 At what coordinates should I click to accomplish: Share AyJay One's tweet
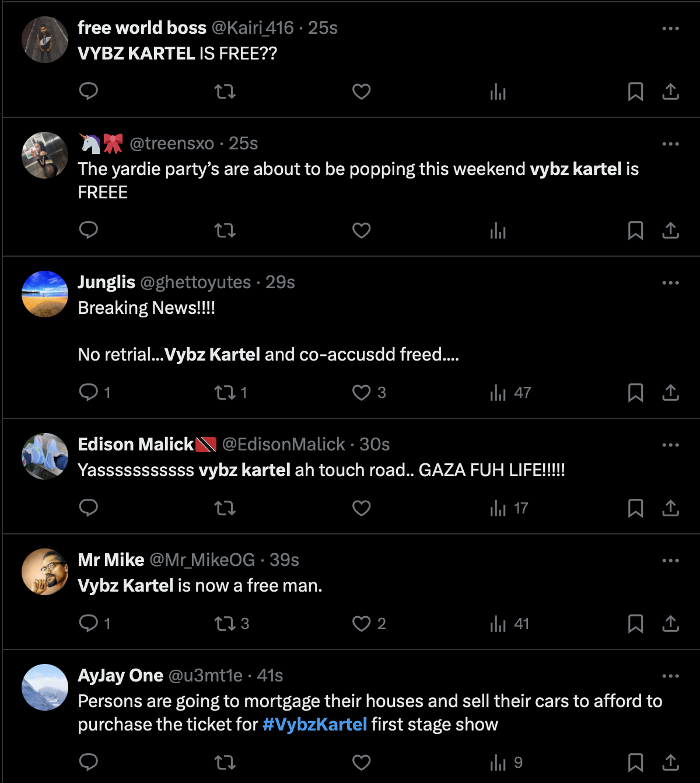tap(670, 761)
